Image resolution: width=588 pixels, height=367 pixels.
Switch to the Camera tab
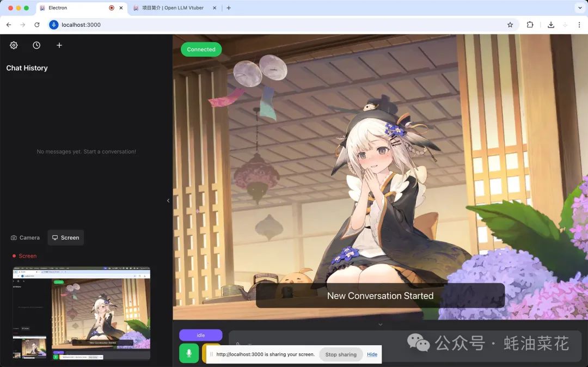(25, 237)
